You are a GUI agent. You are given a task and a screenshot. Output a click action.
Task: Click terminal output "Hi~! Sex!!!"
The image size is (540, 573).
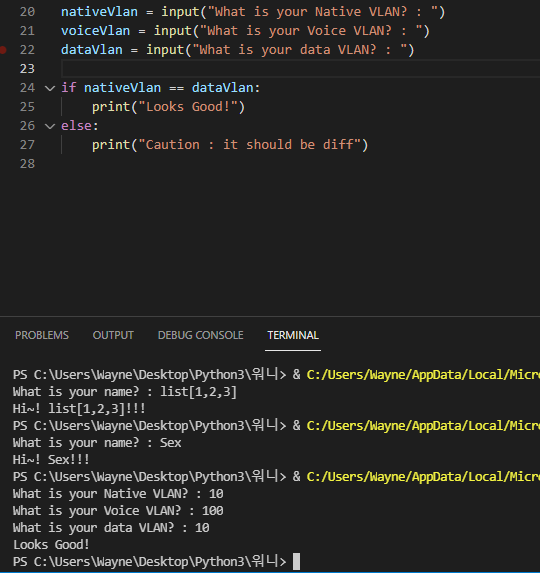pyautogui.click(x=51, y=460)
